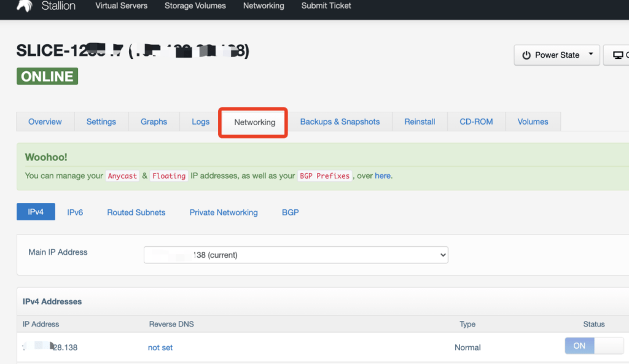
Task: Open Virtual Servers in top navigation
Action: click(x=121, y=6)
